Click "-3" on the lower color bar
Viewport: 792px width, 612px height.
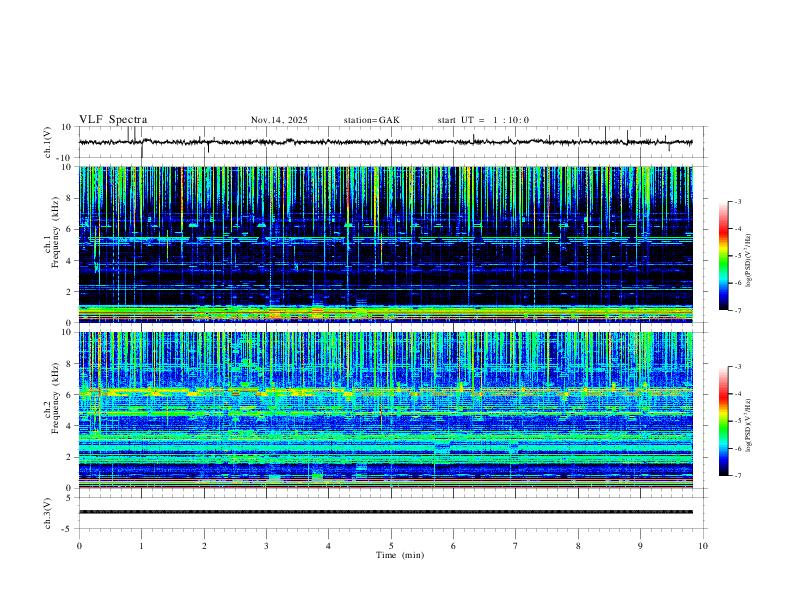[x=738, y=367]
